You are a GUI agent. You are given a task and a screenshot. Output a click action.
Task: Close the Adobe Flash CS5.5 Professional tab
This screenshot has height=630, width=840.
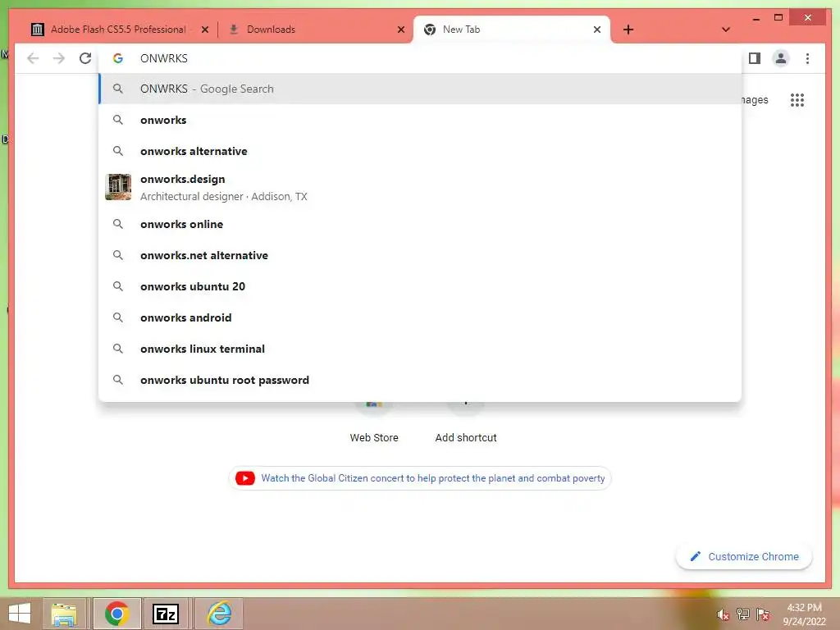pyautogui.click(x=204, y=30)
